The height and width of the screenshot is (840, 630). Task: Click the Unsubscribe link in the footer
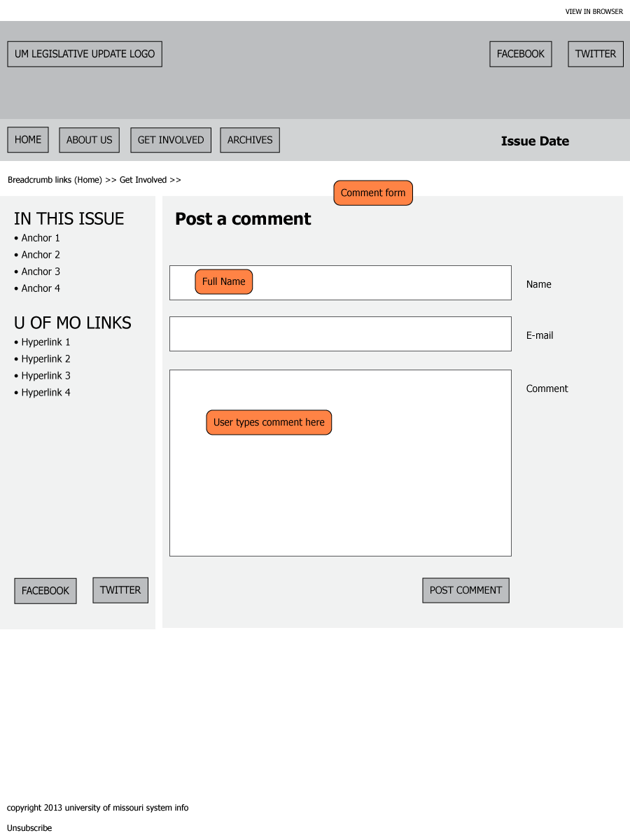coord(29,828)
